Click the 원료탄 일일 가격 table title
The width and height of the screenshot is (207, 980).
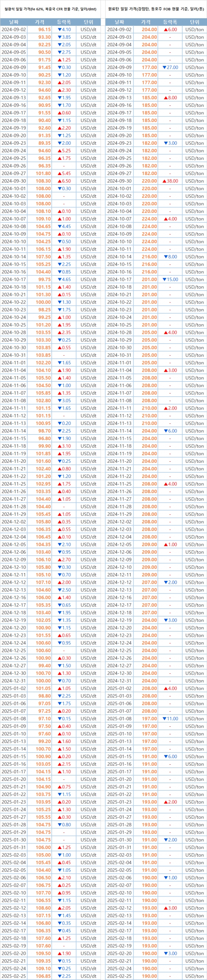(156, 9)
